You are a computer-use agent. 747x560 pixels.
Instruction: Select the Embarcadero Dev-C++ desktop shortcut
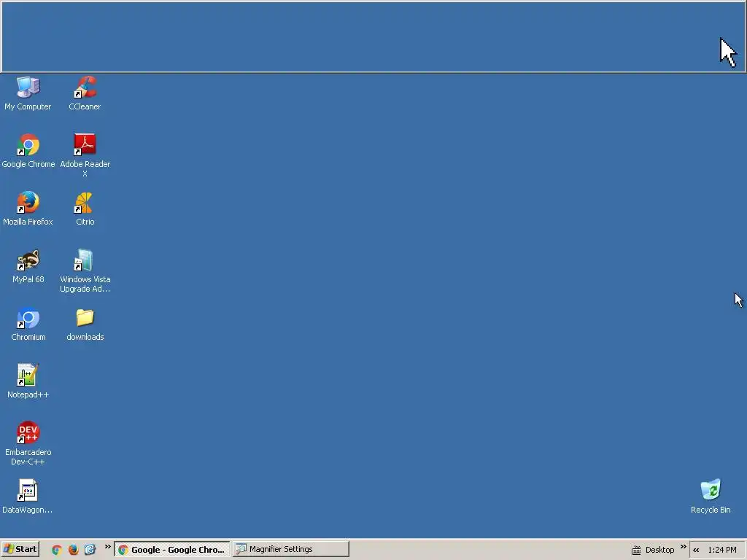pyautogui.click(x=28, y=443)
